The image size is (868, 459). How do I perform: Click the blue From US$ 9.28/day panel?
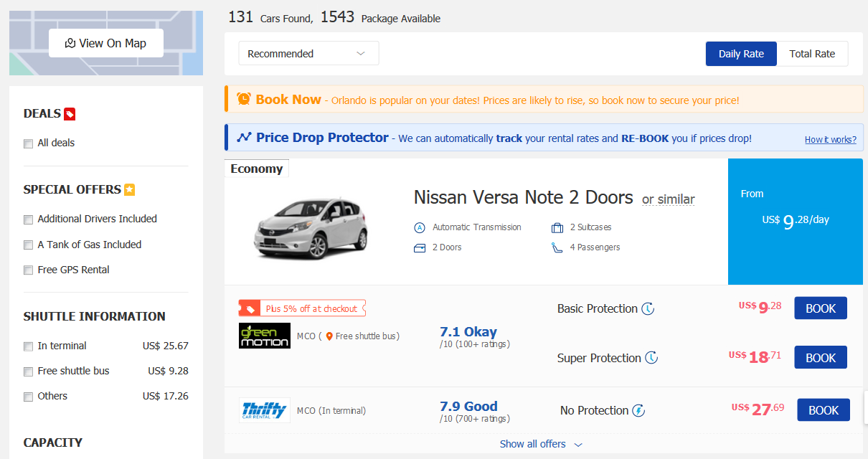796,222
